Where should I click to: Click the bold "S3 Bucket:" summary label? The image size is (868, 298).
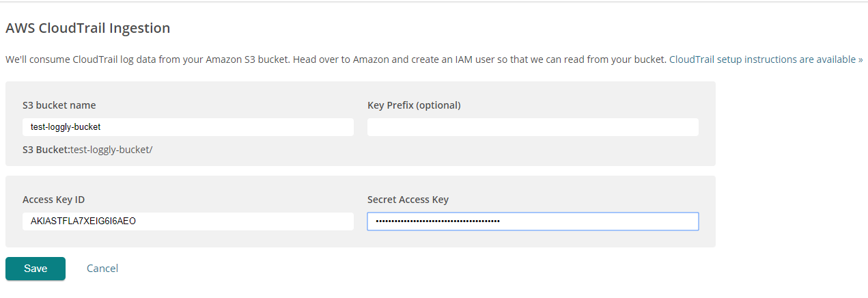(46, 149)
